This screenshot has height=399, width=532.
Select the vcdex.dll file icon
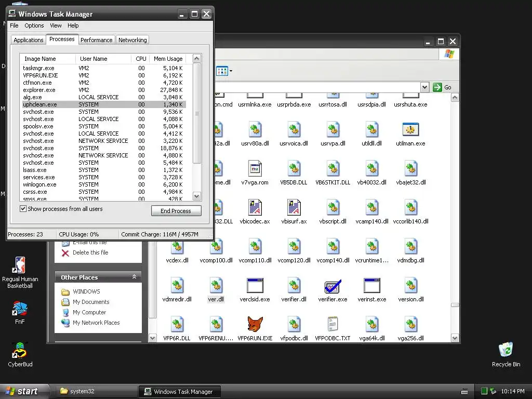[177, 247]
